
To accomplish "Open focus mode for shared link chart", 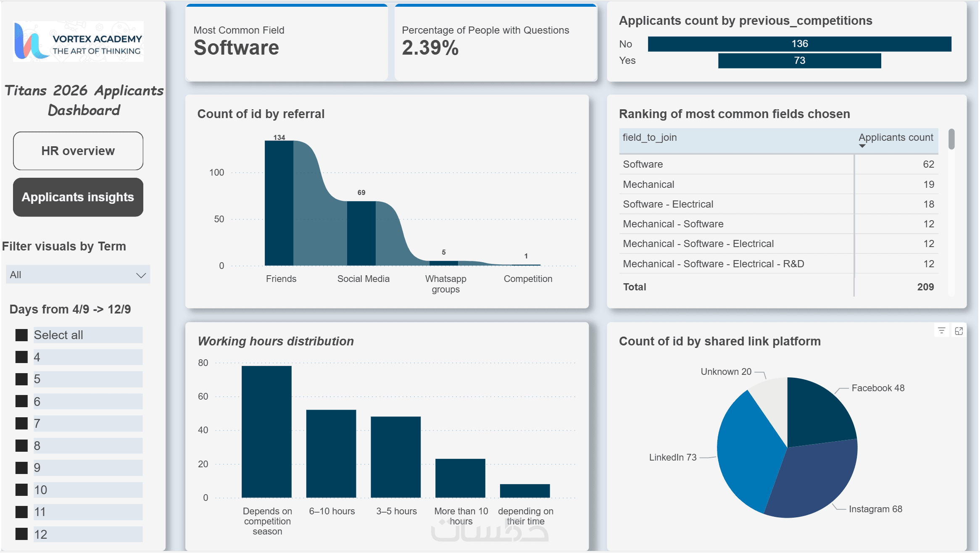I will (x=959, y=331).
